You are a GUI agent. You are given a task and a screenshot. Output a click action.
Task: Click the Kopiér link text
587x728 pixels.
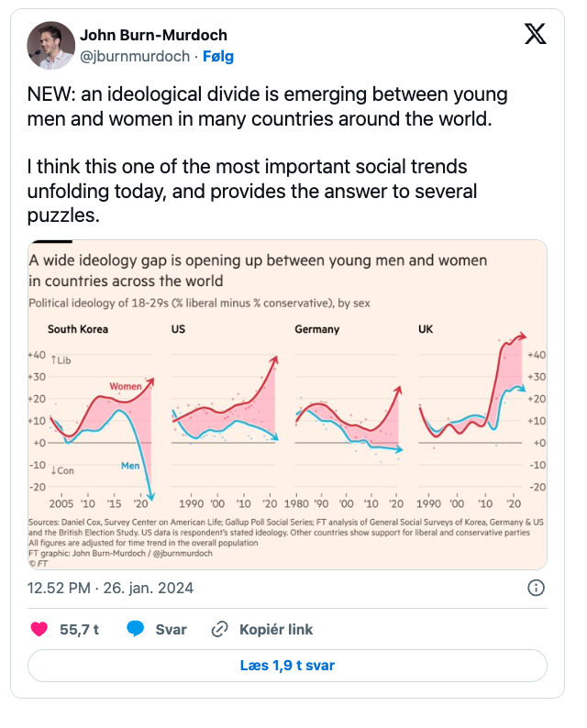275,629
